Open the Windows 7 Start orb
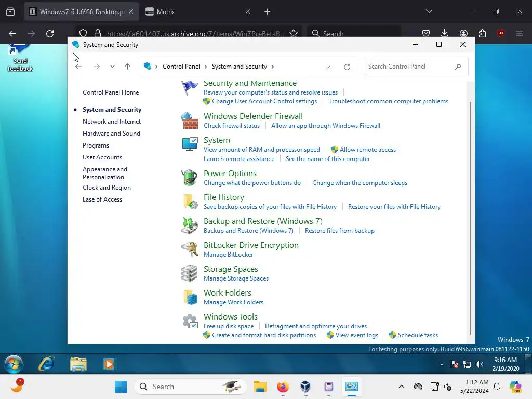 coord(14,364)
